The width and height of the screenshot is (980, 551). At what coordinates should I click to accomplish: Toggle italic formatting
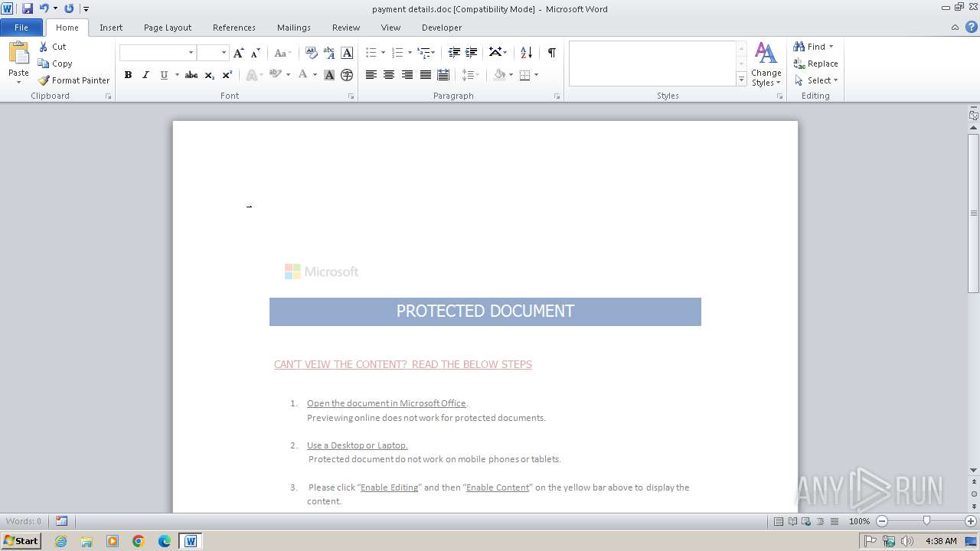pyautogui.click(x=145, y=75)
